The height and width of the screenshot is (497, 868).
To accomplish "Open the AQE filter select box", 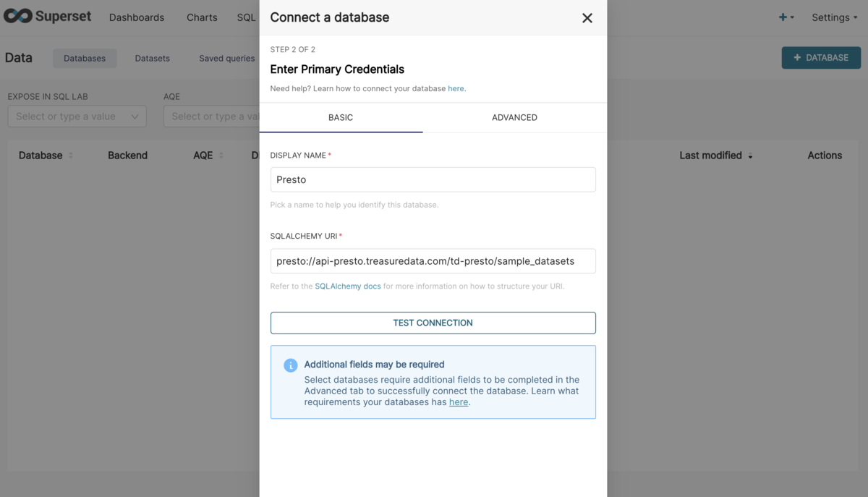I will (211, 116).
